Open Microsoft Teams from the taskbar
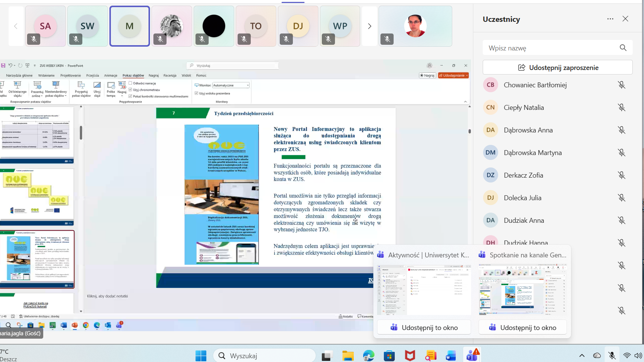The width and height of the screenshot is (644, 362). [x=471, y=355]
